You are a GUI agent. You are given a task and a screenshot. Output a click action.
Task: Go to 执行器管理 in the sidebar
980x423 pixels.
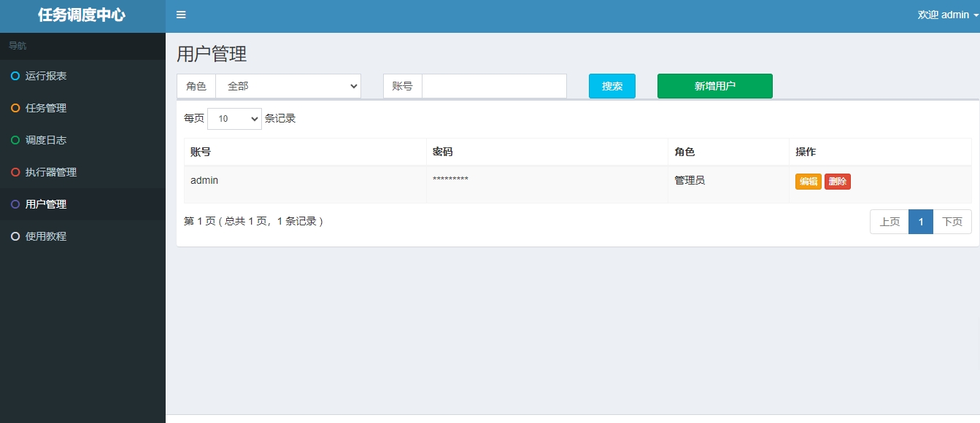coord(51,172)
